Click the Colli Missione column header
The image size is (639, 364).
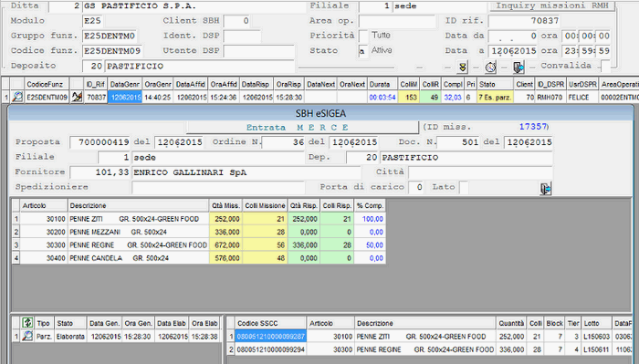tap(265, 205)
